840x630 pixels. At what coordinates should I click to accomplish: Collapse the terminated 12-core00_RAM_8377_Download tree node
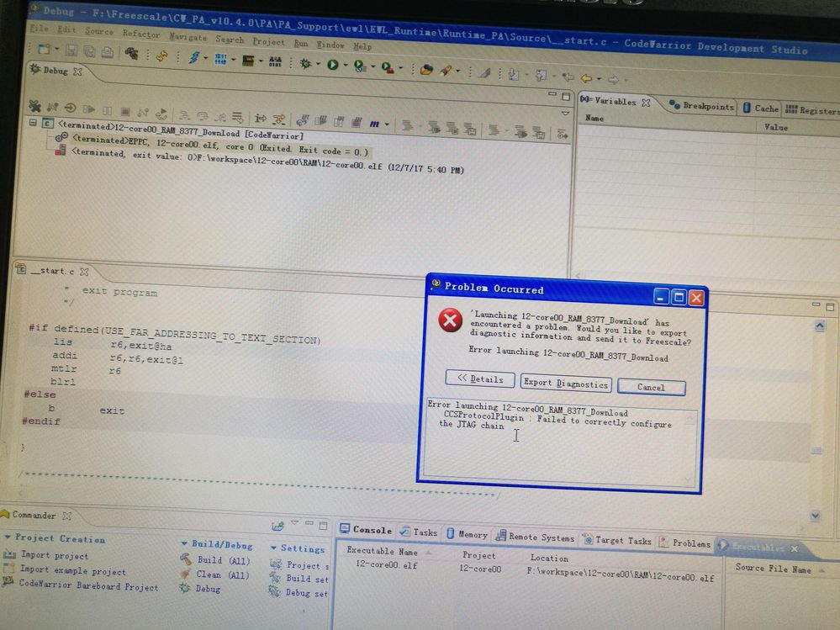[x=33, y=123]
